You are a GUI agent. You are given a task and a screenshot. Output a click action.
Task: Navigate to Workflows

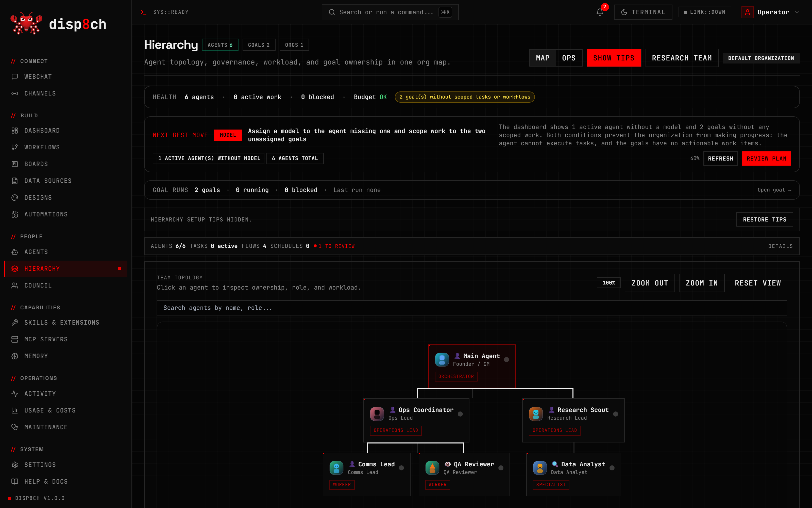tap(65, 147)
